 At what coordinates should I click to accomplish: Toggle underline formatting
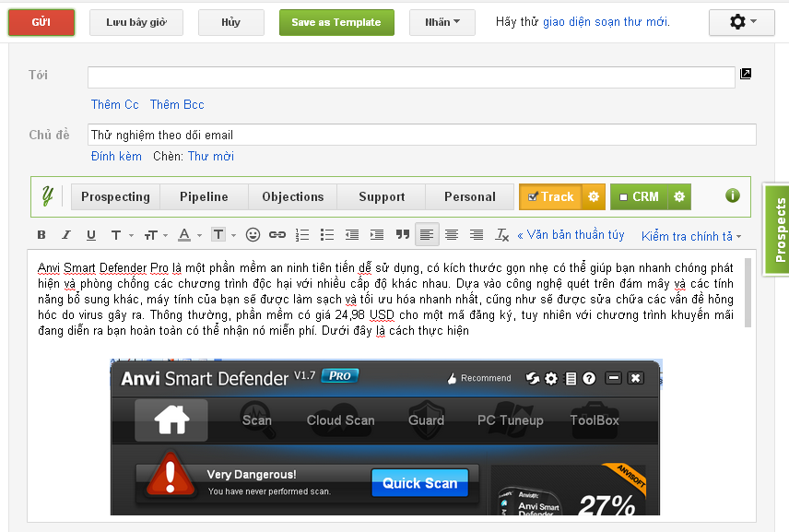click(90, 234)
